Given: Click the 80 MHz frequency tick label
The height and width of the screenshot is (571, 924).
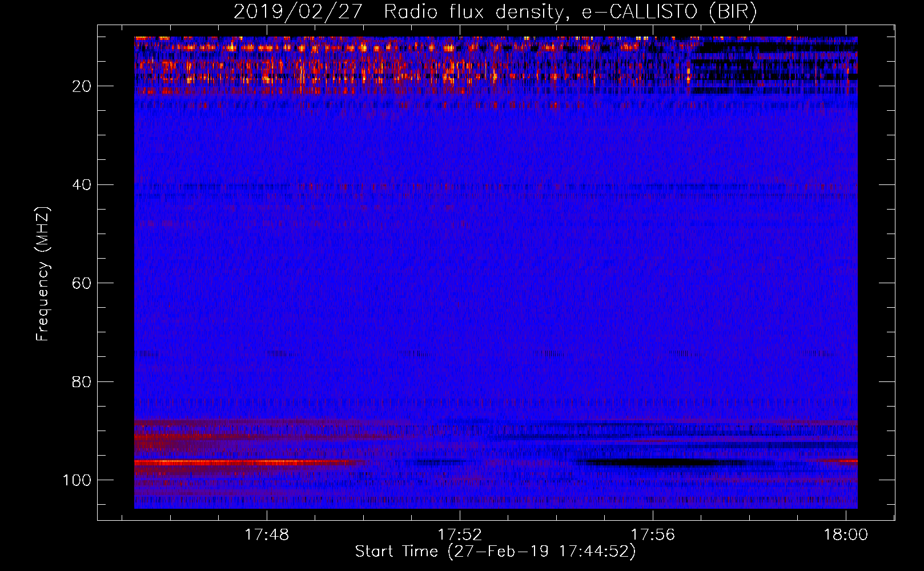Looking at the screenshot, I should pos(82,381).
